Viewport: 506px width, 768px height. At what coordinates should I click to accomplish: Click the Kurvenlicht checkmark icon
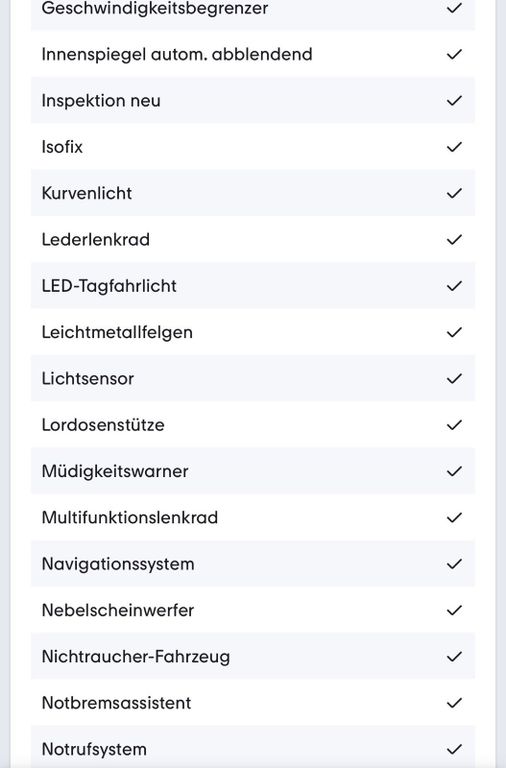(x=454, y=193)
